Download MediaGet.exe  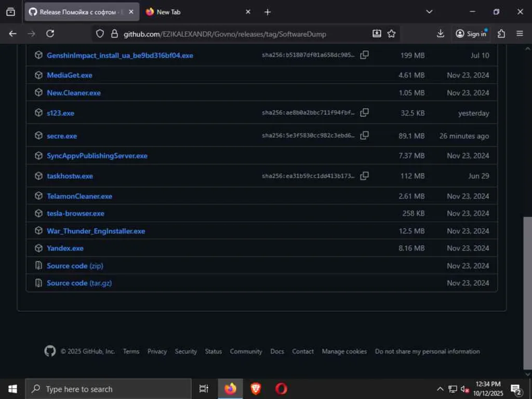pyautogui.click(x=70, y=75)
